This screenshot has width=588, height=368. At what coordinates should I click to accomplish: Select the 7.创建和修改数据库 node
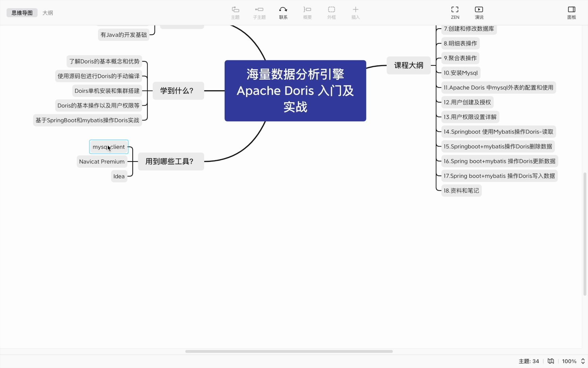469,29
